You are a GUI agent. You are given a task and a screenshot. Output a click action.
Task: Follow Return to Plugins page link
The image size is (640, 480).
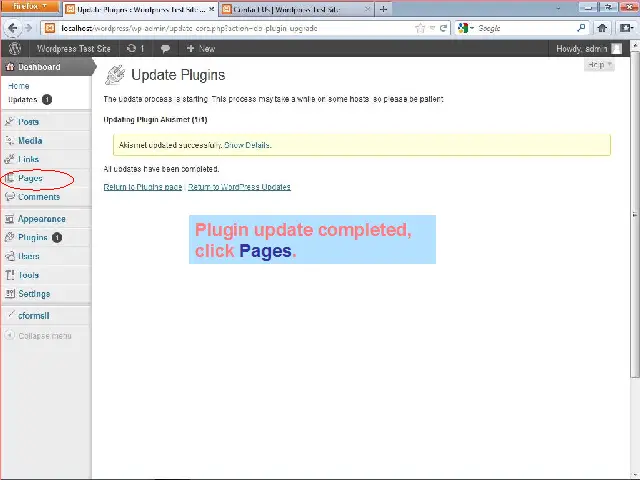click(x=143, y=187)
